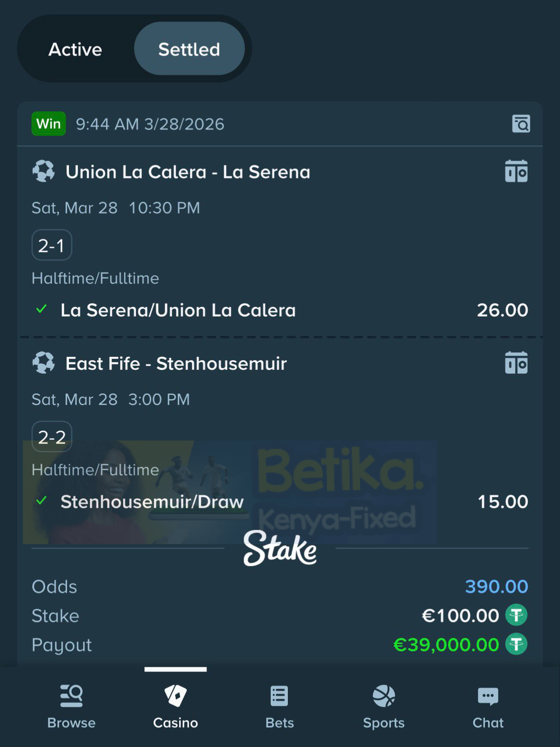The width and height of the screenshot is (560, 747).
Task: Click the Tether coin icon beside the stake amount
Action: pos(517,614)
